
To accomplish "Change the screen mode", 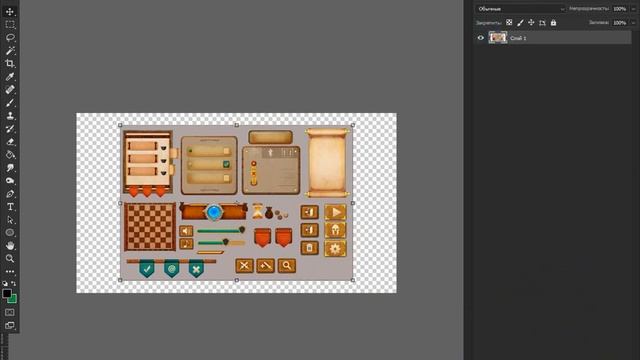I will point(10,325).
